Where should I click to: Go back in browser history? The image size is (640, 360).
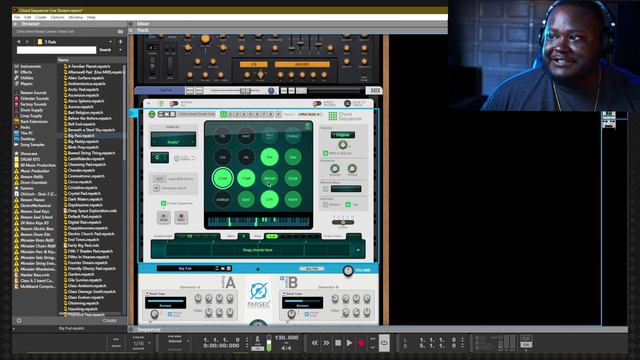(19, 42)
